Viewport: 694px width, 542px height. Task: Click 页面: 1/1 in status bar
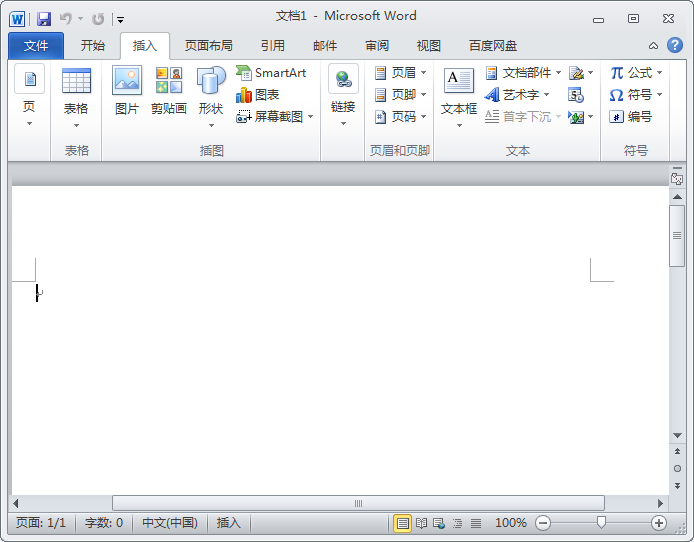pyautogui.click(x=41, y=523)
